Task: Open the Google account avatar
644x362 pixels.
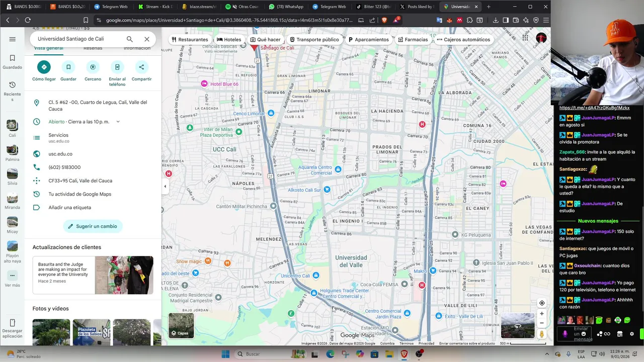Action: [541, 38]
